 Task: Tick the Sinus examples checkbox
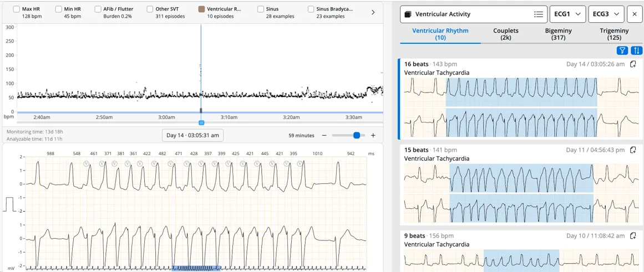260,9
